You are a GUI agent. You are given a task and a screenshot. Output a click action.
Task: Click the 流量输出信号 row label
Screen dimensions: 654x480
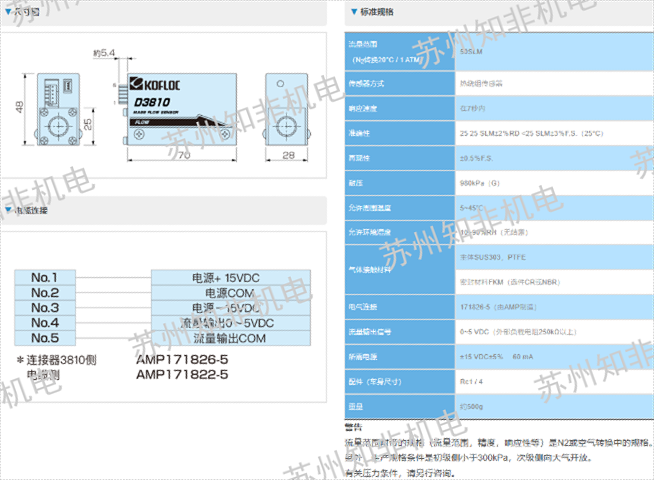[370, 332]
